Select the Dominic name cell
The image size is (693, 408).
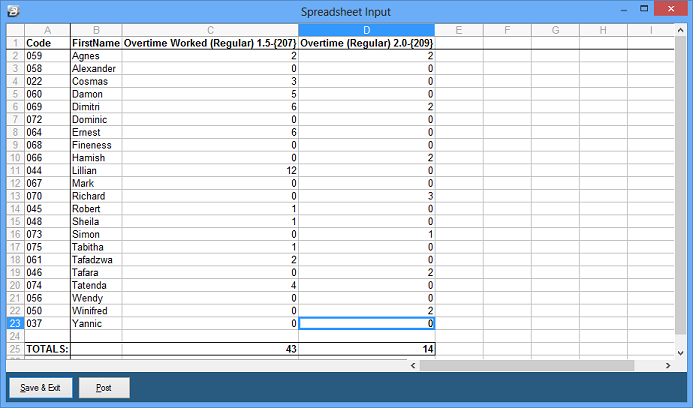96,120
